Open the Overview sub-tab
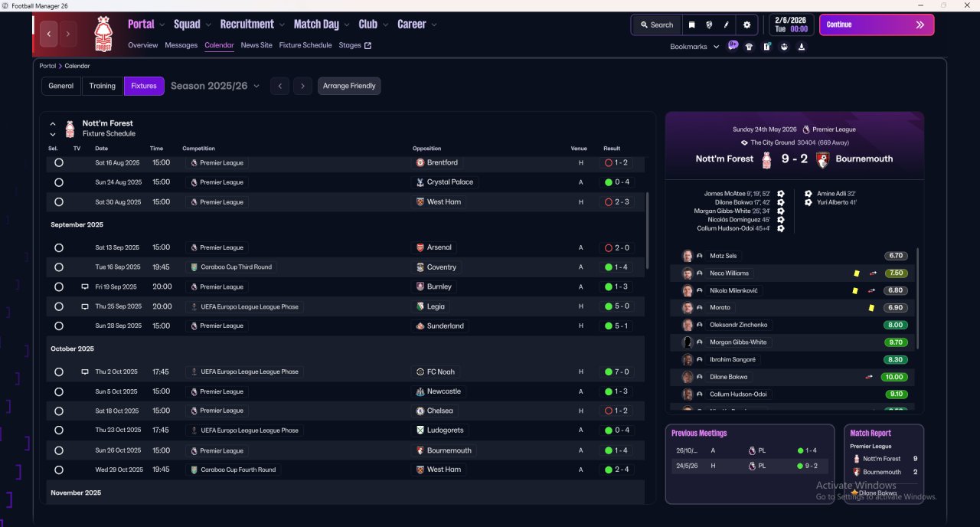The image size is (980, 527). coord(143,45)
